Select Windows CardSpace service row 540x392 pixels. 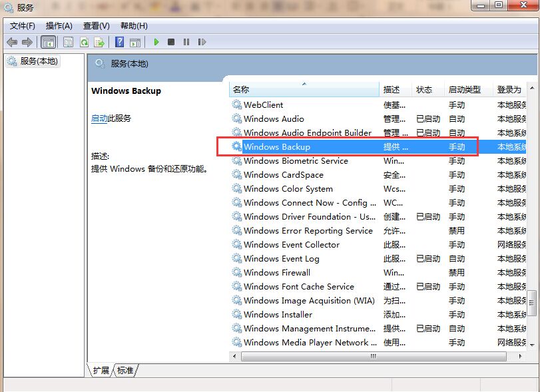[x=378, y=175]
